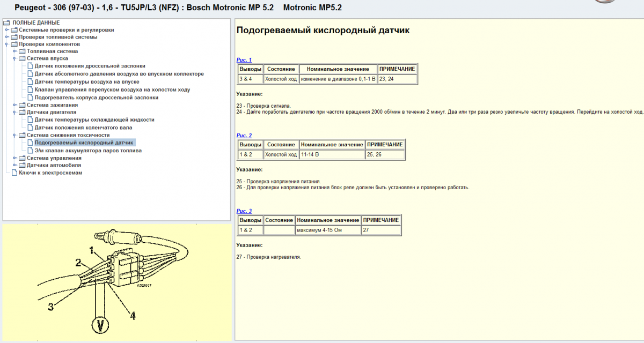This screenshot has height=343, width=644.
Task: Click the document icon beside Ключи к электросхемам
Action: pyautogui.click(x=14, y=173)
